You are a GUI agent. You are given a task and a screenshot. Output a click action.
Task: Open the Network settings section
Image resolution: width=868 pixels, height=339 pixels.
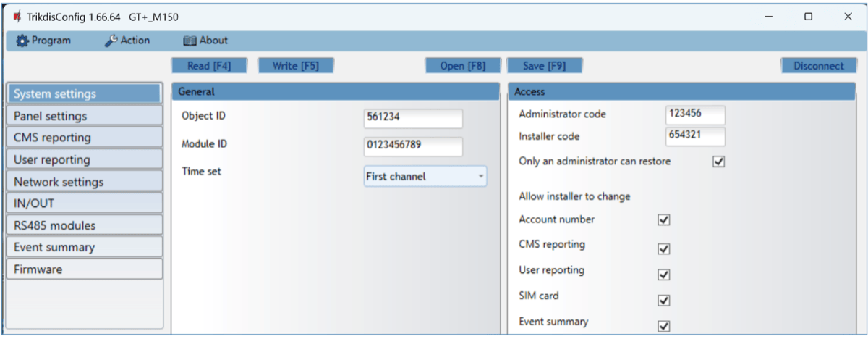(x=83, y=182)
